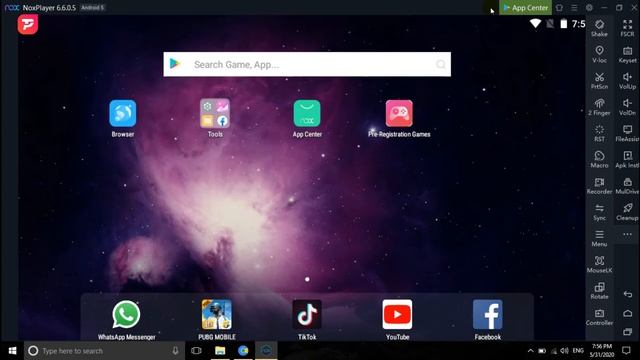Enter fullscreen with FSCR
This screenshot has height=360, width=640.
coord(627,28)
